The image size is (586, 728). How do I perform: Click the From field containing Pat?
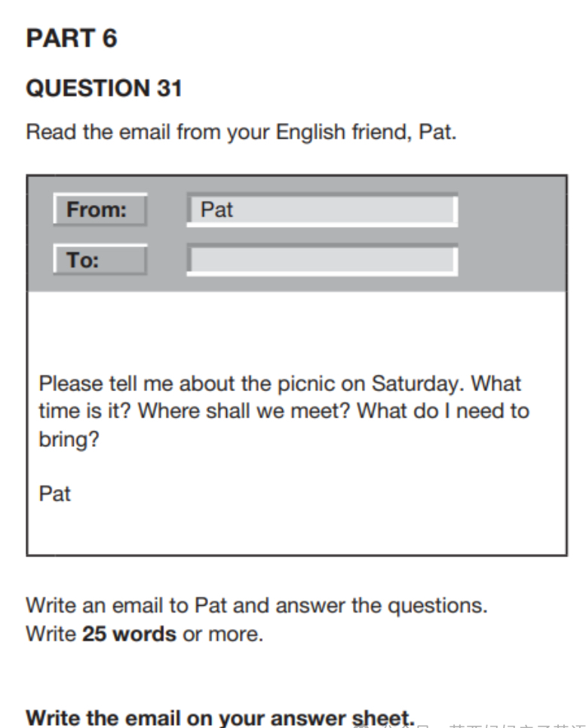tap(322, 210)
